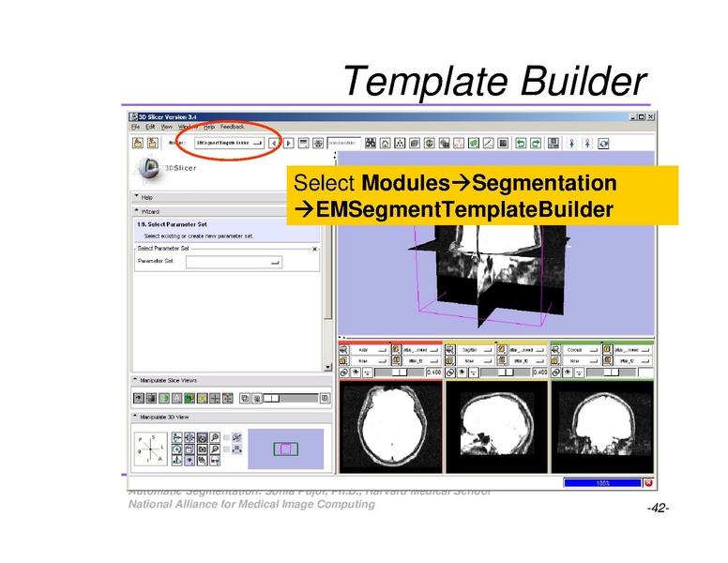
Task: Click the axis orientation widget in 3D View
Action: pyautogui.click(x=151, y=449)
